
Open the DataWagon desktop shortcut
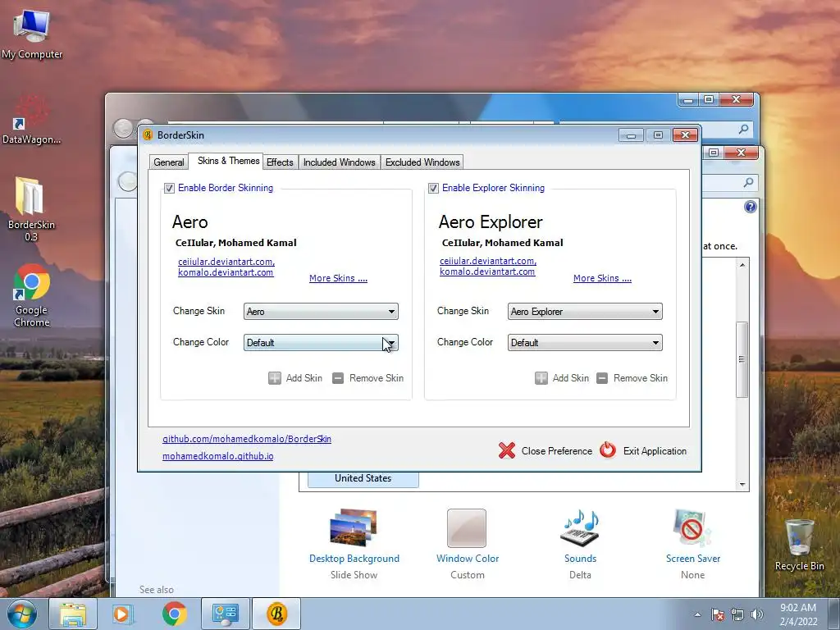tap(31, 120)
